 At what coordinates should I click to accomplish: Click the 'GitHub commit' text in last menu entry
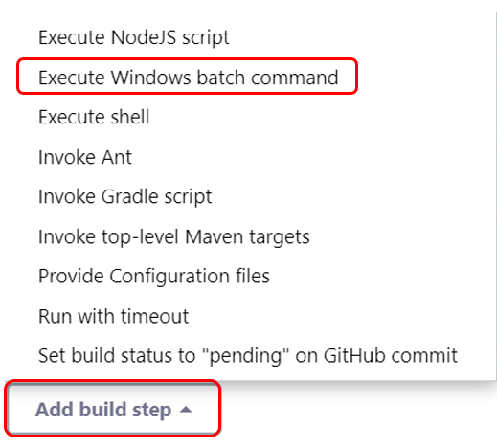pyautogui.click(x=391, y=356)
